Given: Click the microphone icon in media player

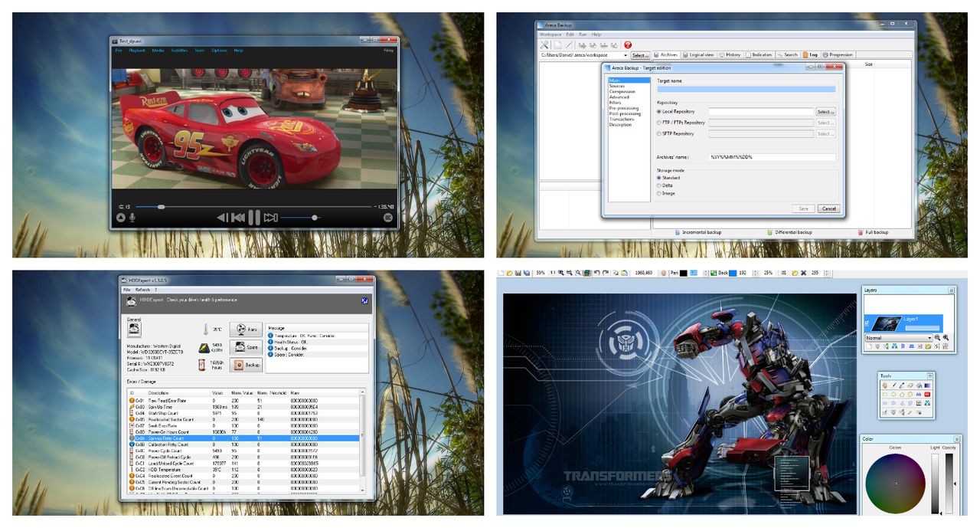Looking at the screenshot, I should (132, 218).
